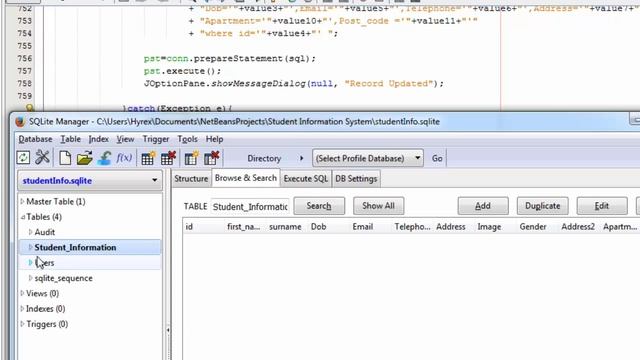Click the Gender column header
Screen dimensions: 640x360
538,227
